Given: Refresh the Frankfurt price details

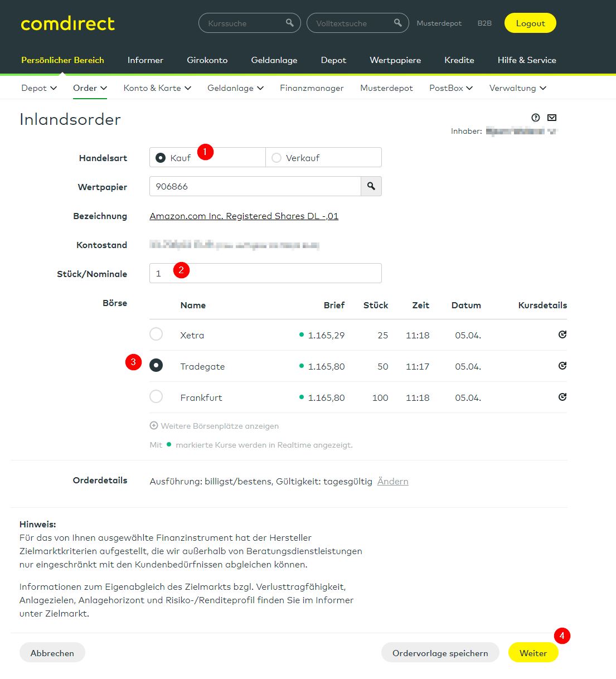Looking at the screenshot, I should pyautogui.click(x=562, y=397).
